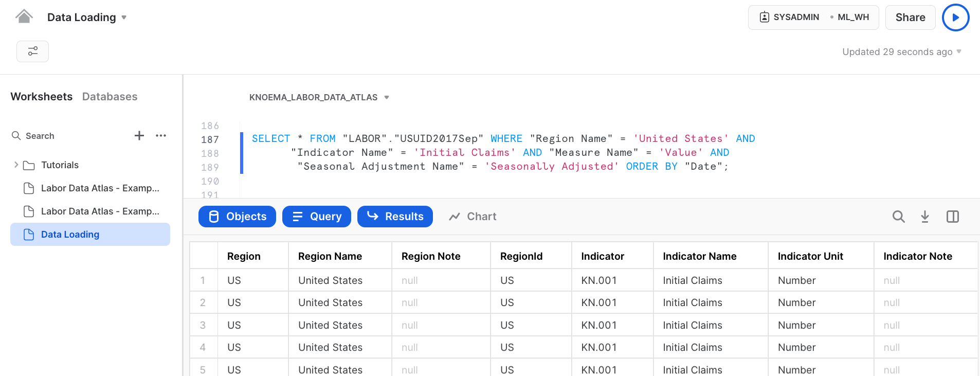The height and width of the screenshot is (376, 980).
Task: Switch to the Chart view
Action: [473, 217]
